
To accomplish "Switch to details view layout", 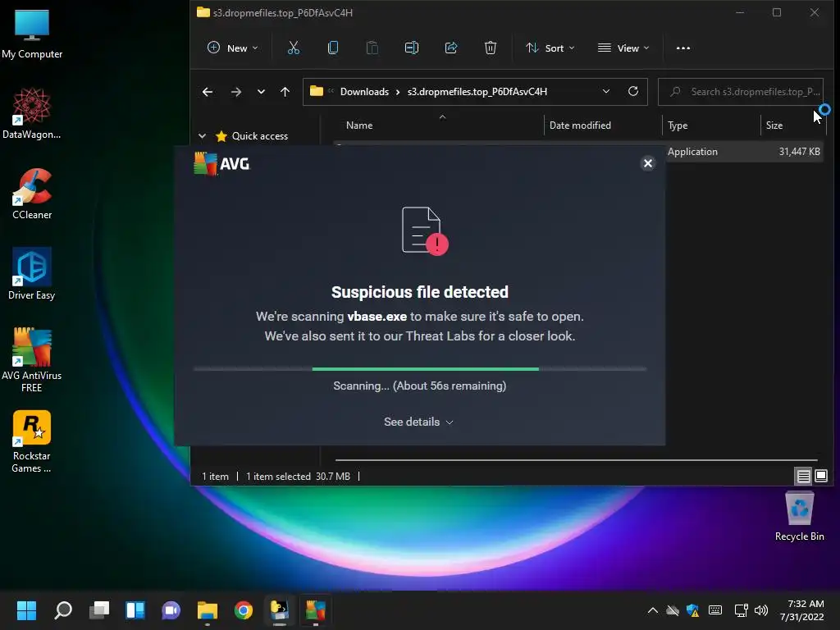I will 803,476.
